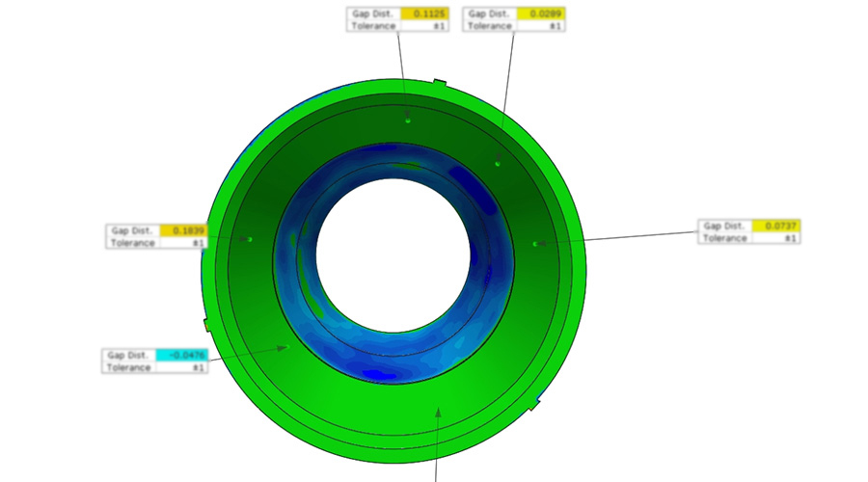Screen dimensions: 868x482
Task: Click the cyan -0.0476 gap value cell
Action: [x=181, y=355]
